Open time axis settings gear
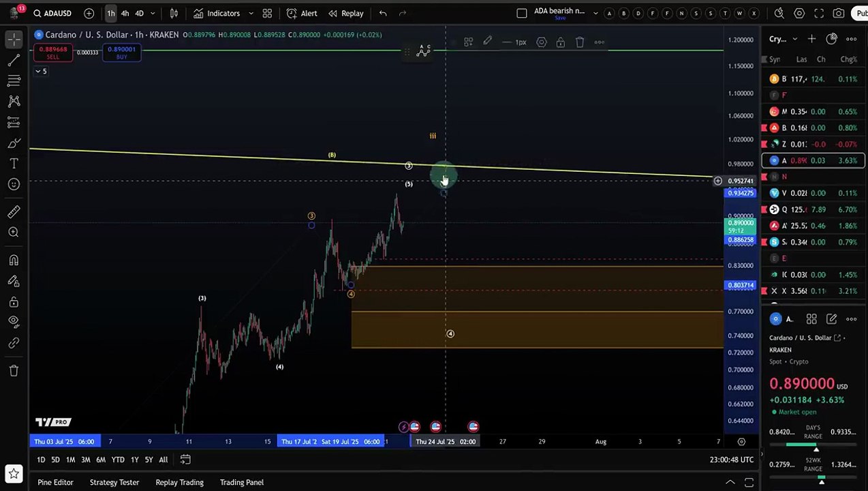This screenshot has width=868, height=491. pos(741,442)
